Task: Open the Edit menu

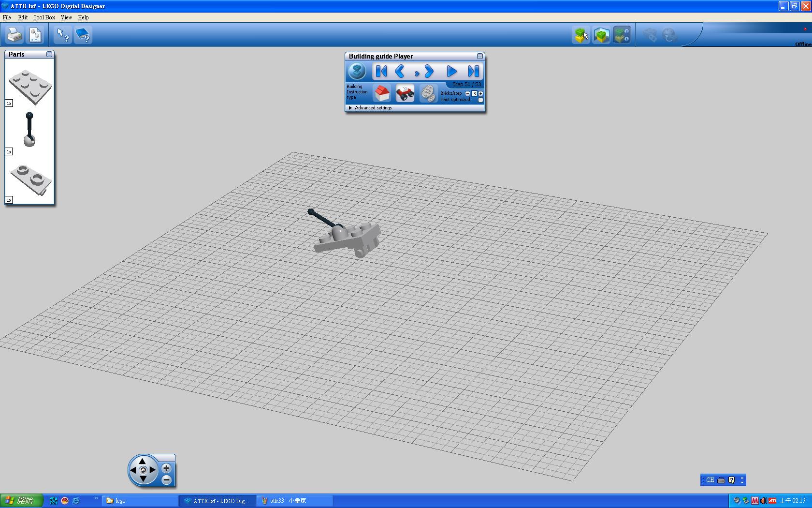Action: click(23, 17)
